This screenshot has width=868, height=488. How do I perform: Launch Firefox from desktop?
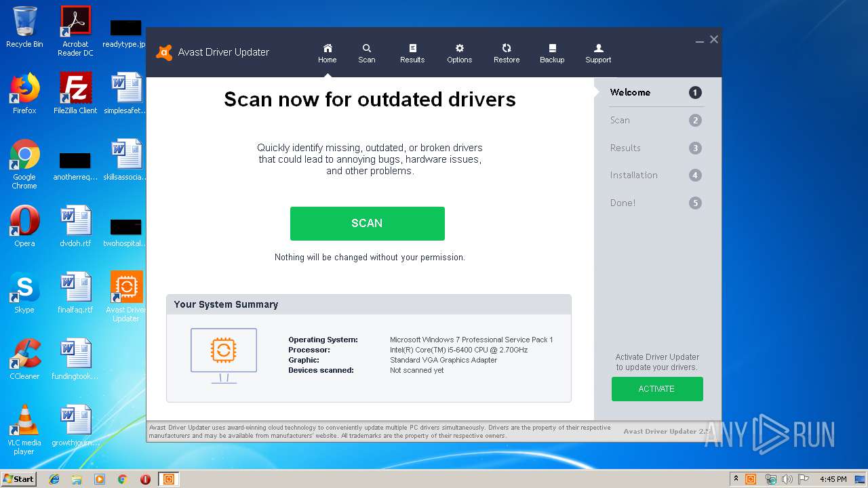[24, 94]
